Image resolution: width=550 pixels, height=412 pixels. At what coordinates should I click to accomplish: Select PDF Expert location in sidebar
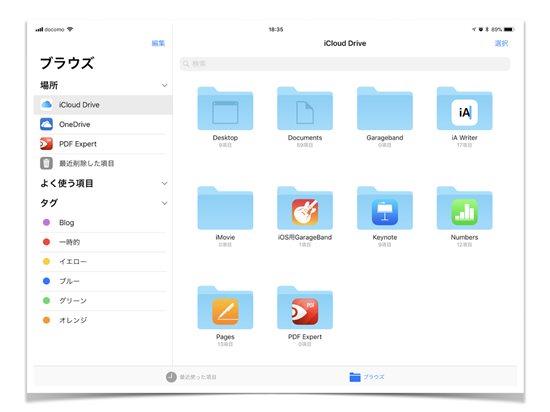click(103, 144)
